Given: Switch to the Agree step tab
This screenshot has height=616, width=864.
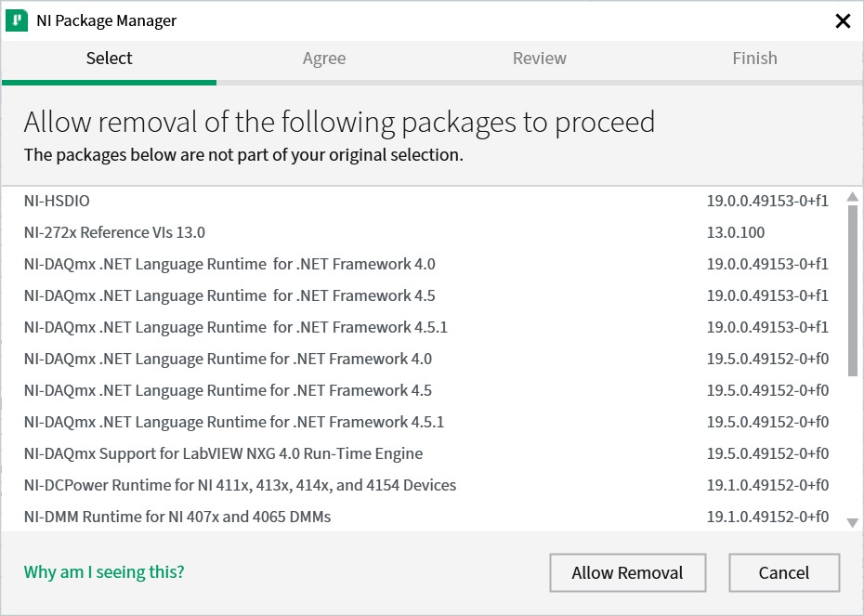Looking at the screenshot, I should tap(324, 58).
